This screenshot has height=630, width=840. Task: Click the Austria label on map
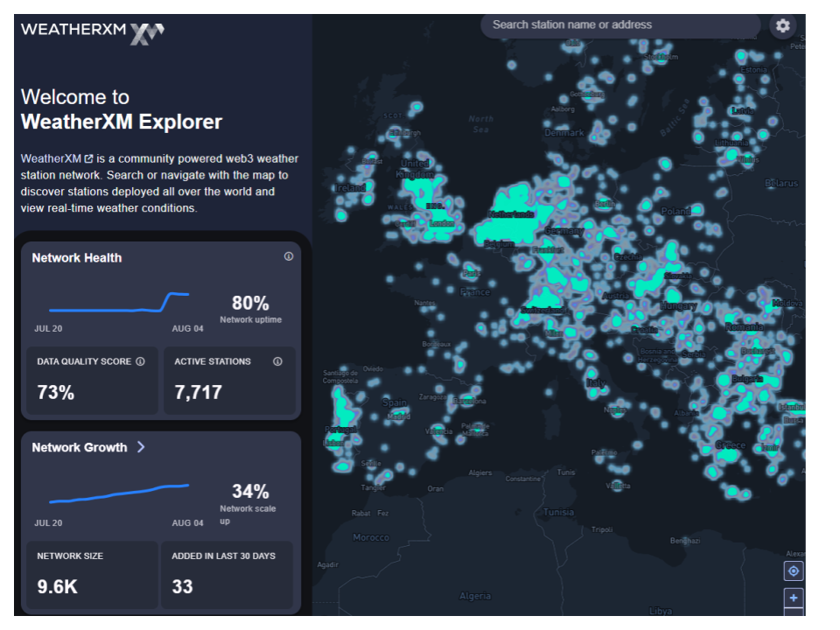pos(615,296)
